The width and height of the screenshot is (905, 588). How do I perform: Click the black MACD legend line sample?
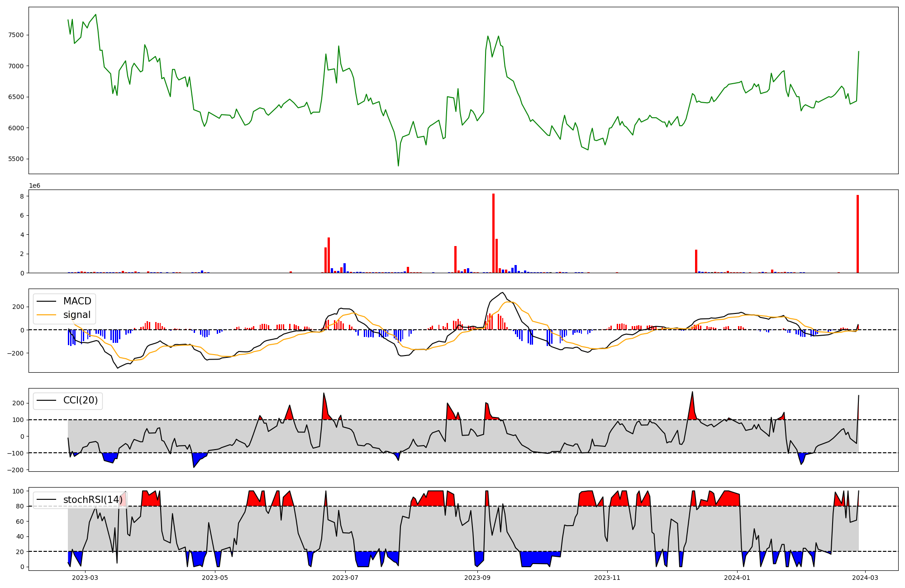click(x=46, y=301)
